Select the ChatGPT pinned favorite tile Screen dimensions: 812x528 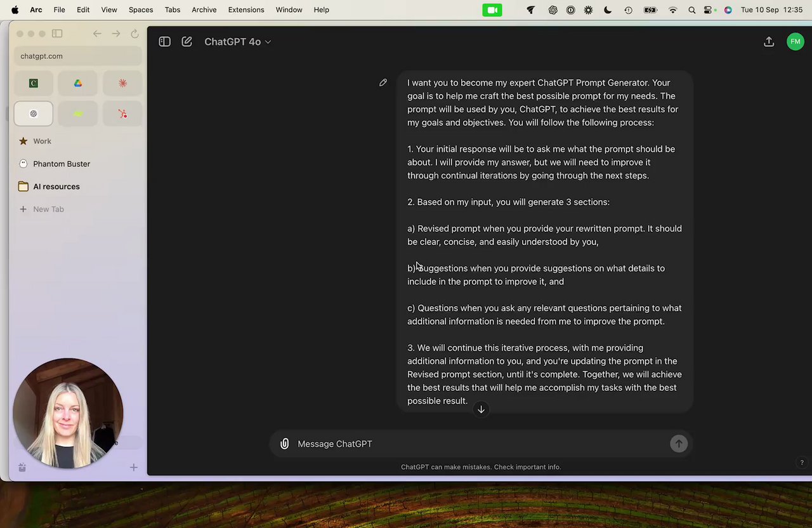[x=34, y=114]
